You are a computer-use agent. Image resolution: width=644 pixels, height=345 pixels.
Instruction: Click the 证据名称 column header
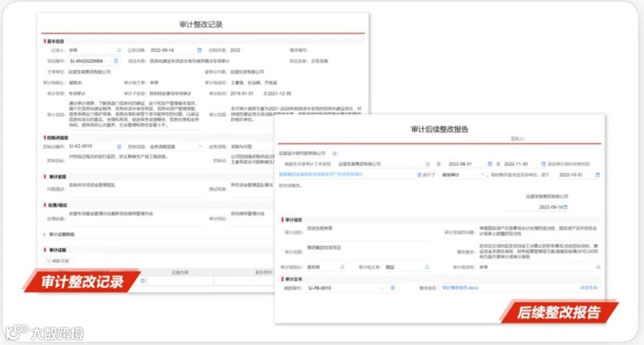coord(180,273)
